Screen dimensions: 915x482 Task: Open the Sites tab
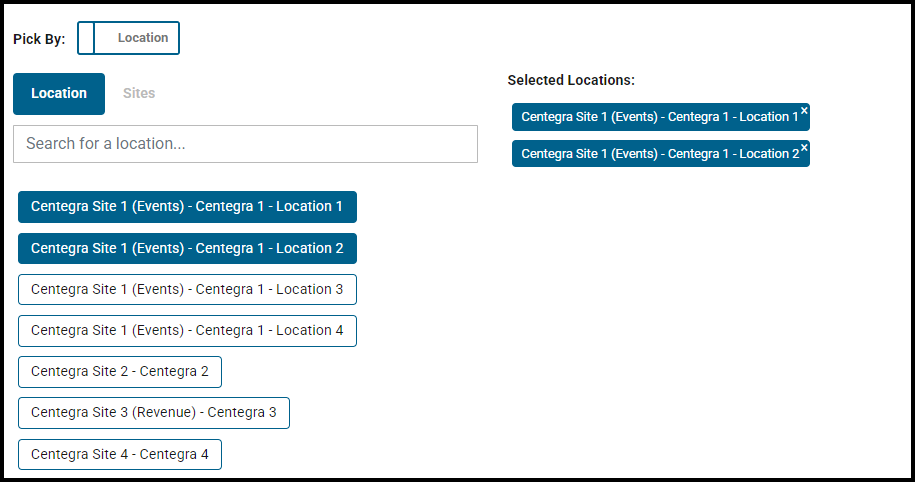(x=139, y=94)
